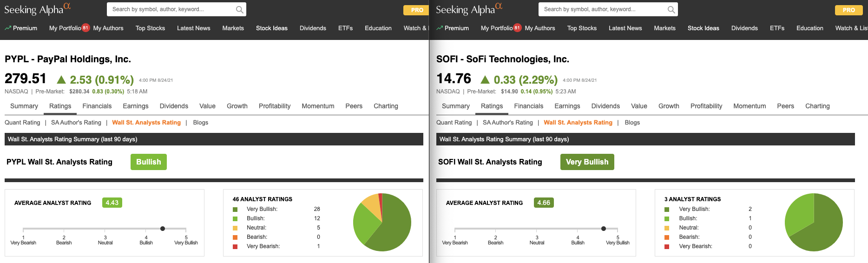Click PRO button in PYPL window
The width and height of the screenshot is (868, 263).
[416, 10]
